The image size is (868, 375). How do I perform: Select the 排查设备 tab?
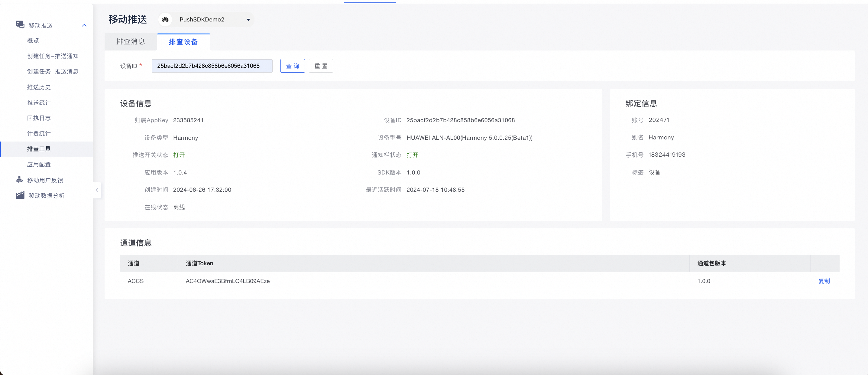pos(183,42)
